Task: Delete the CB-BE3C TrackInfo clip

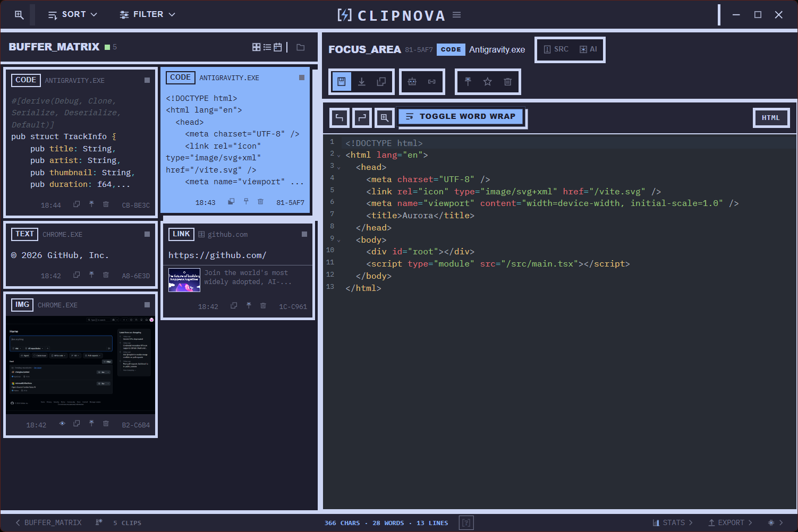Action: click(106, 204)
